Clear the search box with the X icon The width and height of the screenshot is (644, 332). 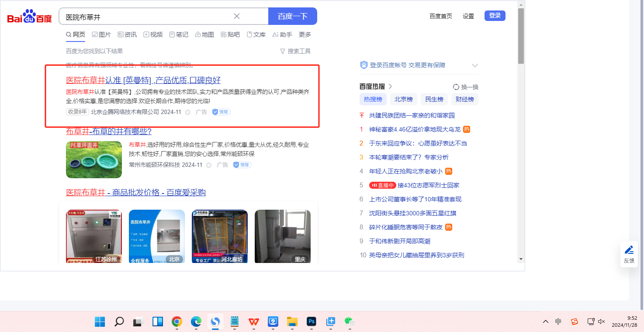[237, 16]
